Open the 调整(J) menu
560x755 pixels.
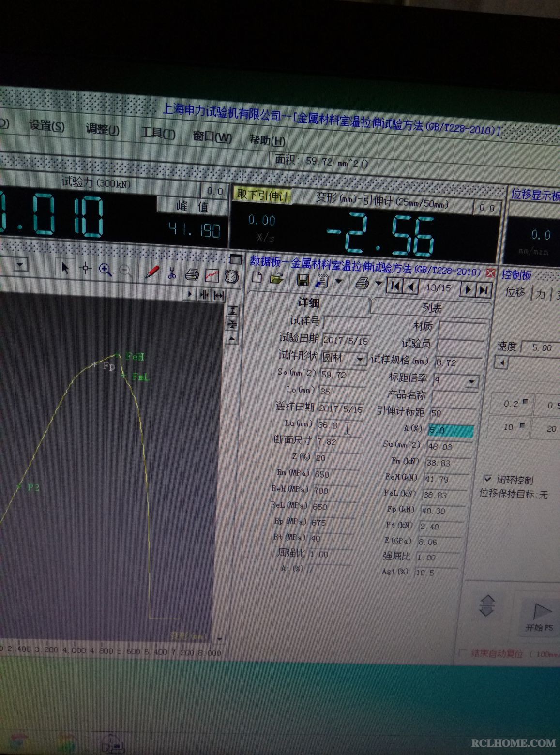[x=103, y=130]
